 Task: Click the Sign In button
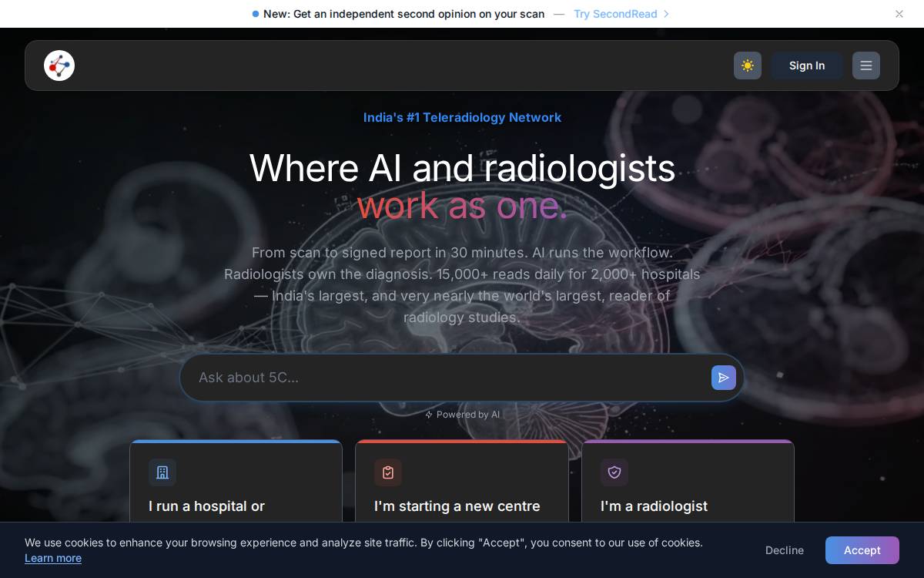tap(807, 66)
